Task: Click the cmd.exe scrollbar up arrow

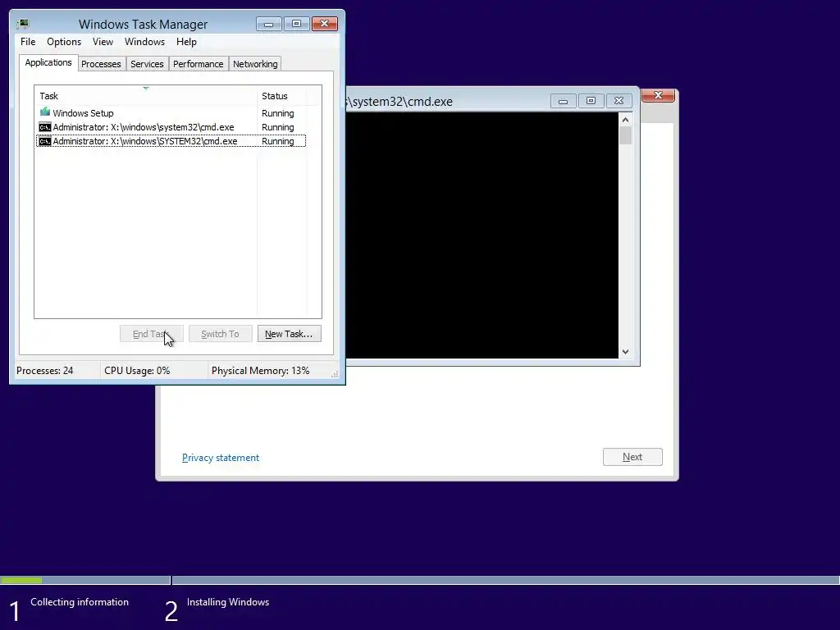Action: (x=625, y=120)
